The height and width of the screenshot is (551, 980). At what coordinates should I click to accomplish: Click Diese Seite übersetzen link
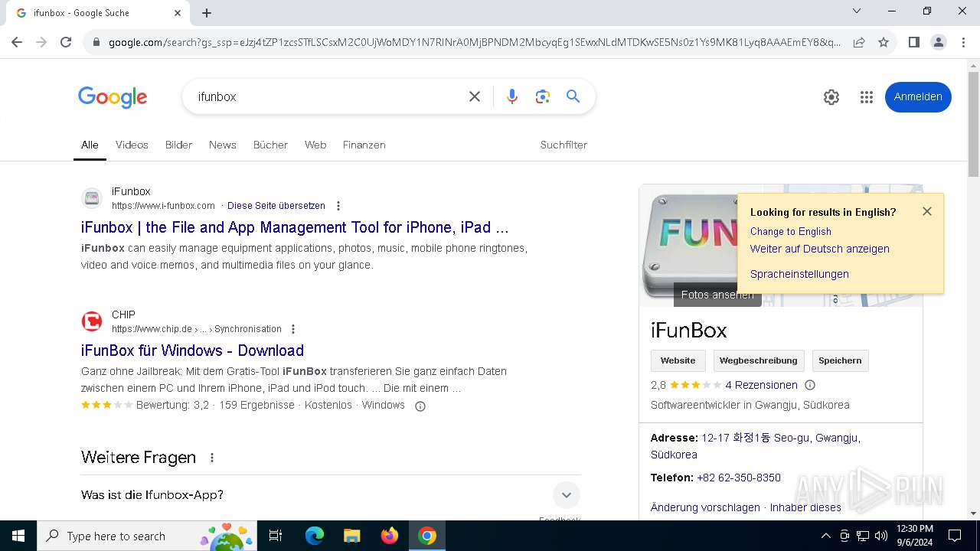click(x=276, y=206)
